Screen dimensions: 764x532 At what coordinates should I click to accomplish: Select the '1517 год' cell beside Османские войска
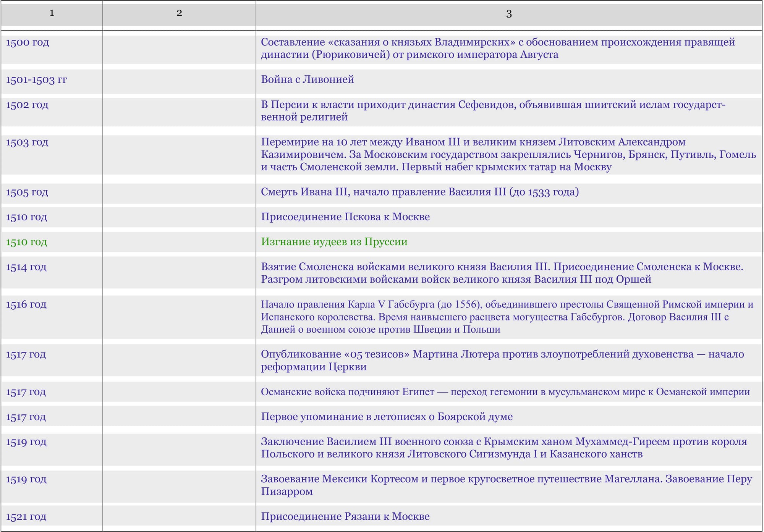tap(26, 392)
